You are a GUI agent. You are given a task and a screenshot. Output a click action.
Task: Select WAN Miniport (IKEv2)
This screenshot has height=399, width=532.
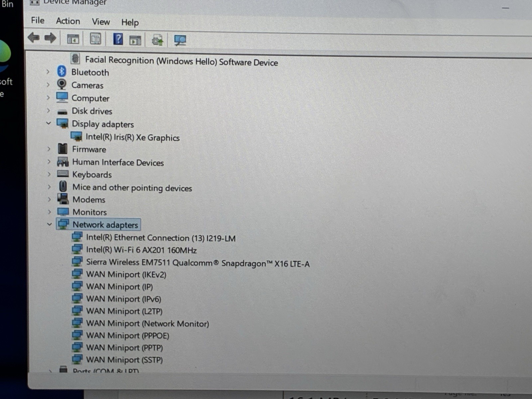point(126,274)
